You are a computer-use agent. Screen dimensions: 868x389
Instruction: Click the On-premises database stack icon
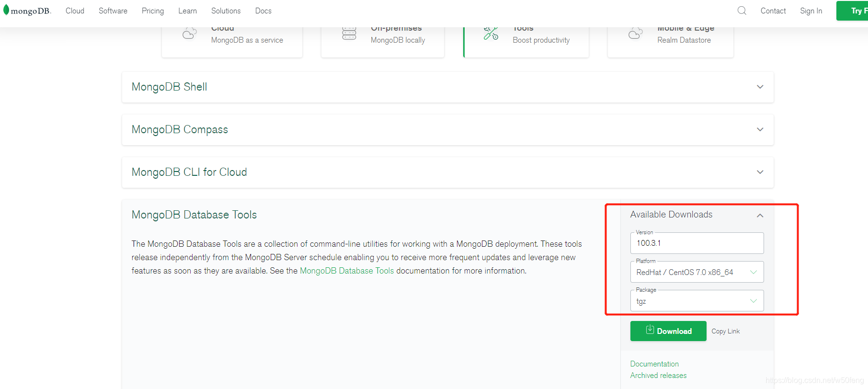[349, 33]
